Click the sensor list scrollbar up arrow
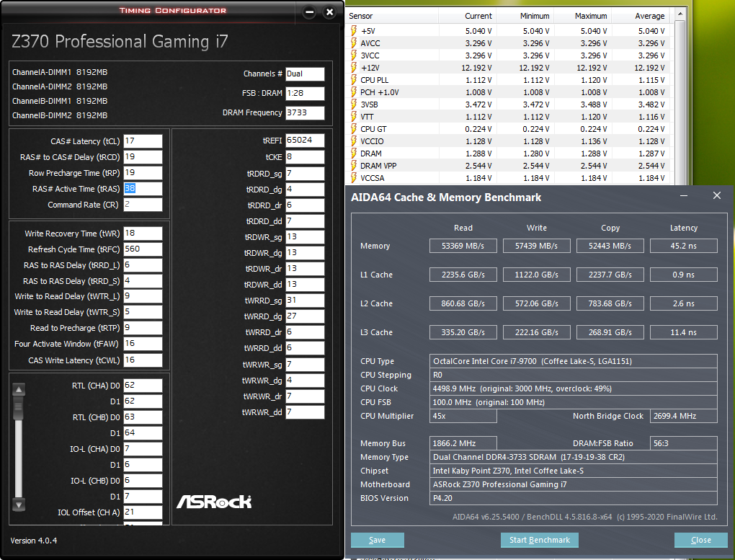The image size is (735, 560). point(680,14)
